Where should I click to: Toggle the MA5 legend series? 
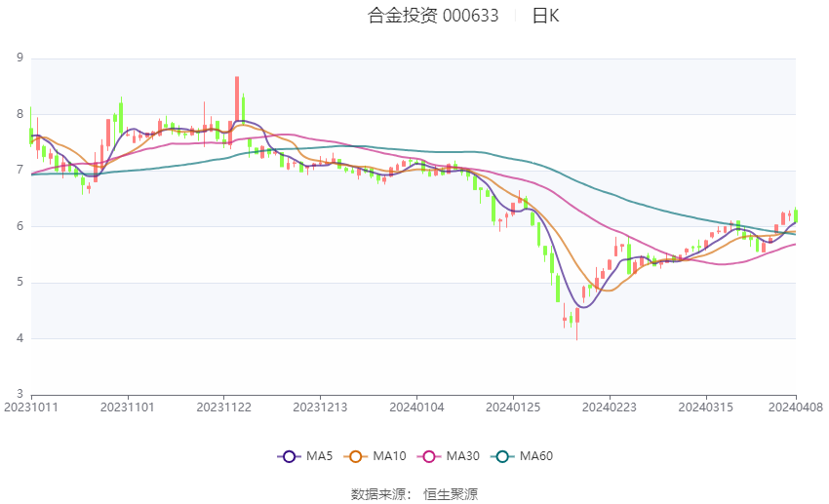click(305, 456)
